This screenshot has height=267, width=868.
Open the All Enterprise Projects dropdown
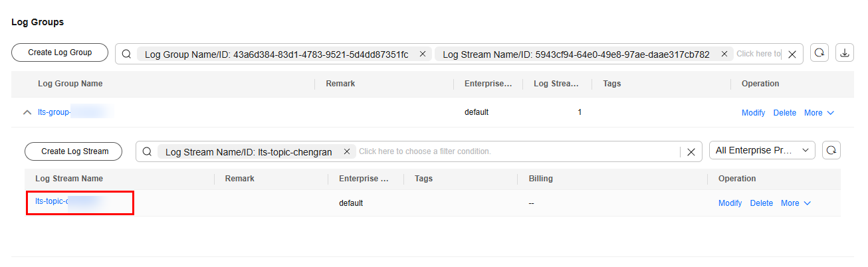[x=762, y=151]
